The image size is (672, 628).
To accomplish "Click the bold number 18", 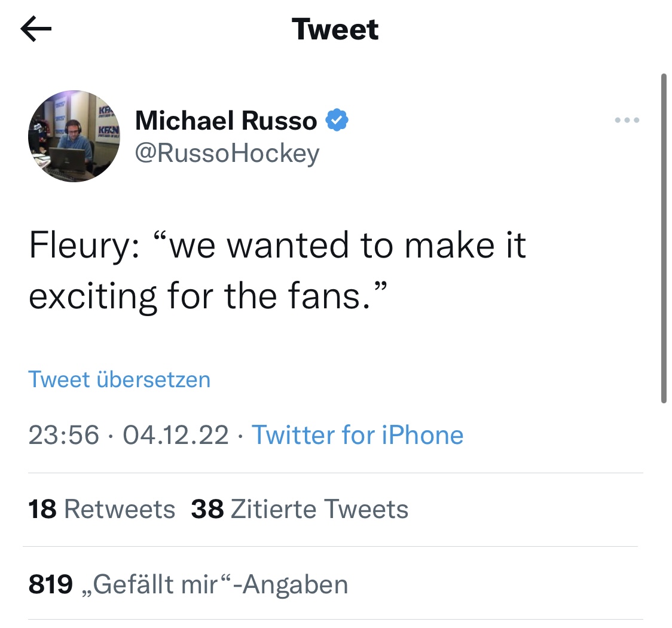I will [x=42, y=510].
